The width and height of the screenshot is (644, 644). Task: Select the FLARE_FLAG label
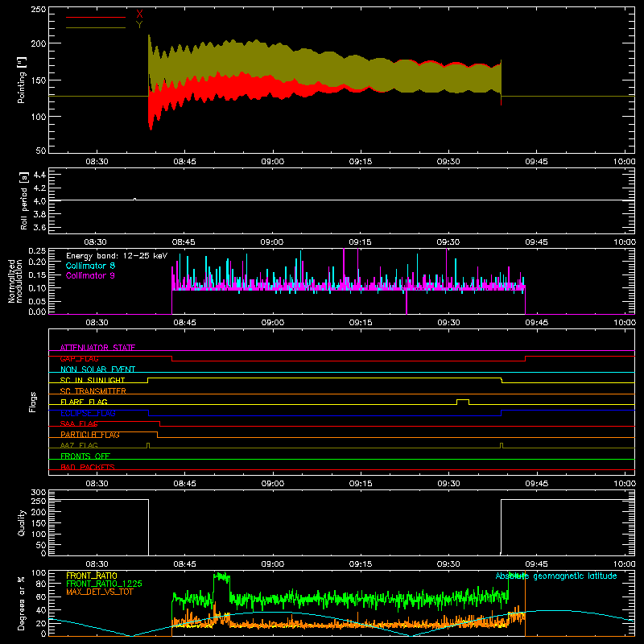pos(84,402)
